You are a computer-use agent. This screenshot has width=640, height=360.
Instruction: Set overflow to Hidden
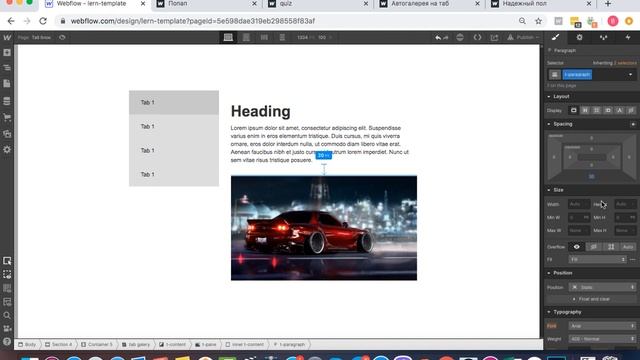[594, 247]
